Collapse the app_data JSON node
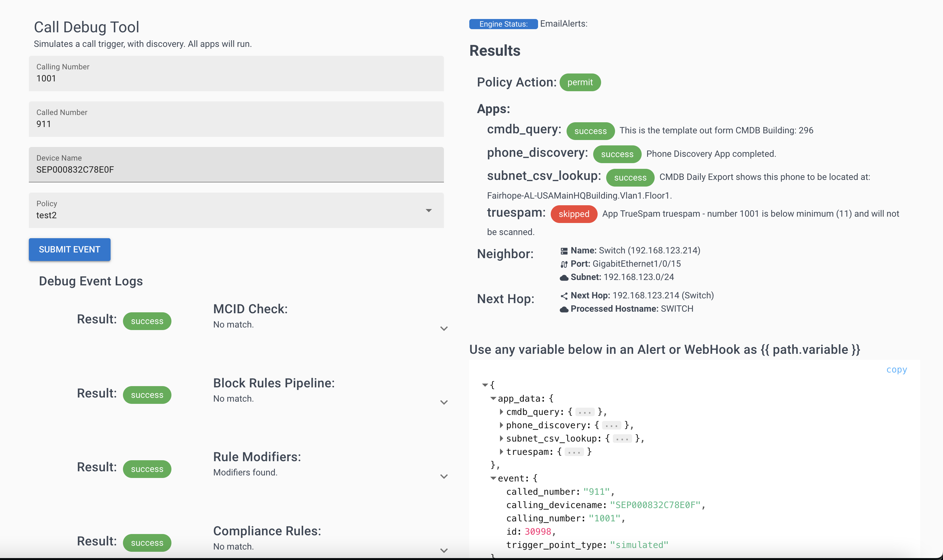The height and width of the screenshot is (560, 943). point(493,398)
